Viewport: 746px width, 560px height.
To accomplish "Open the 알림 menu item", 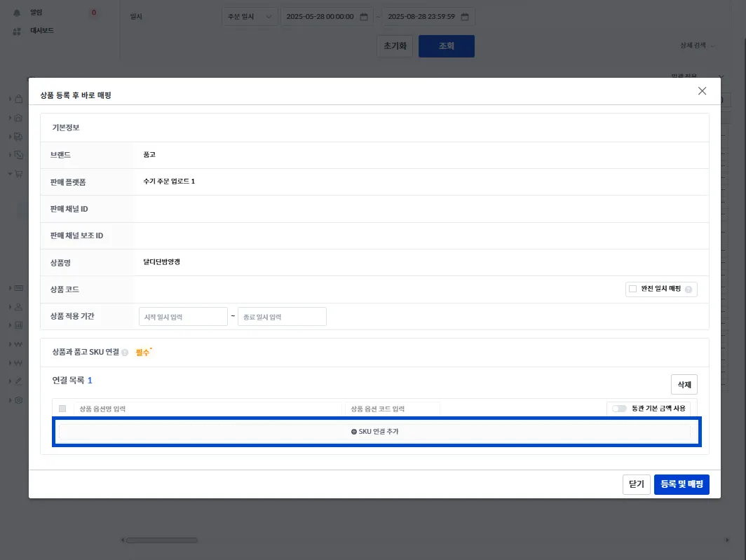I will click(36, 13).
